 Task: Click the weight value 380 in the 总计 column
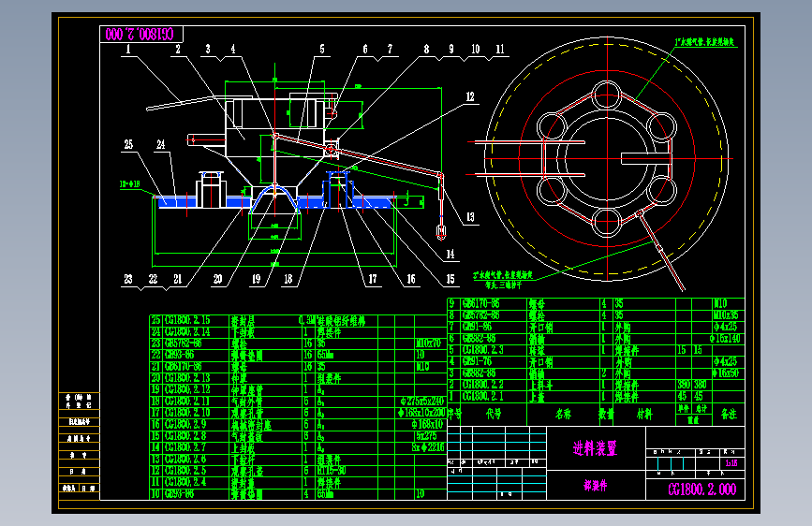tap(701, 386)
